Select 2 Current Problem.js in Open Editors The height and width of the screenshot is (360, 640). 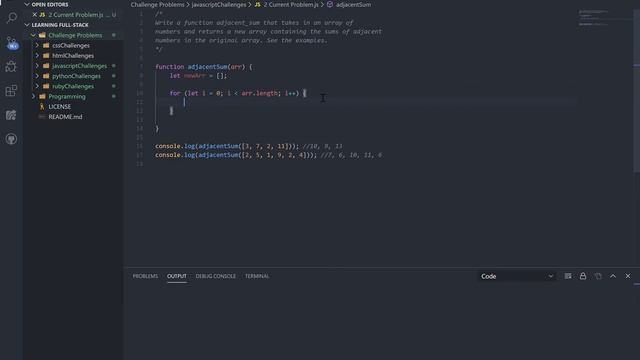(x=76, y=15)
